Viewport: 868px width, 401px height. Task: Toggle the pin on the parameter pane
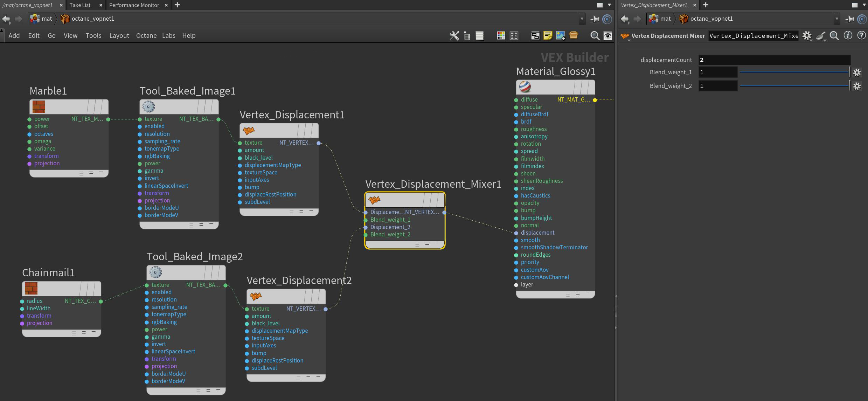(x=849, y=19)
